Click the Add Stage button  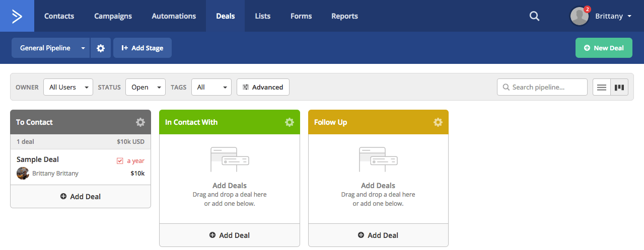point(142,48)
